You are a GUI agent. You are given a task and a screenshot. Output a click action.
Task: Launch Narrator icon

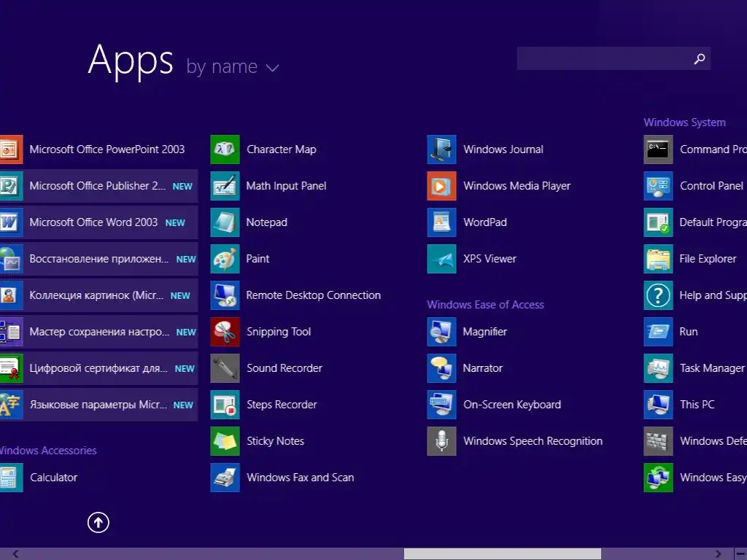[x=441, y=368]
